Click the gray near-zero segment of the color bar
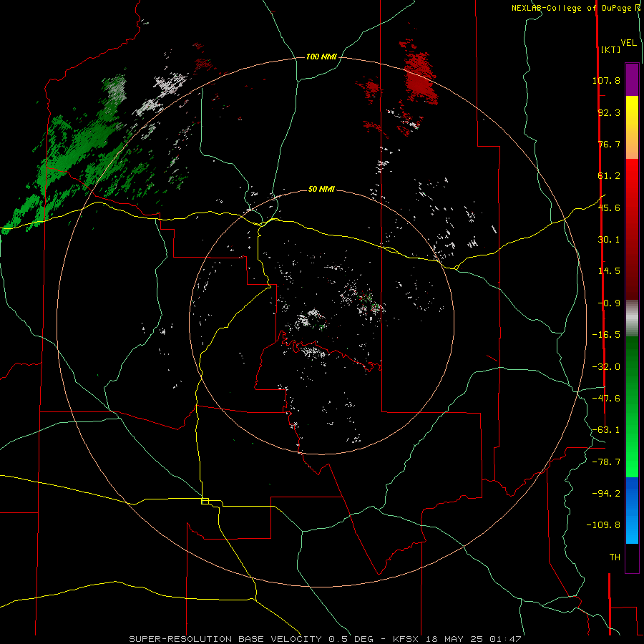Screen dimensions: 644x644 [632, 318]
